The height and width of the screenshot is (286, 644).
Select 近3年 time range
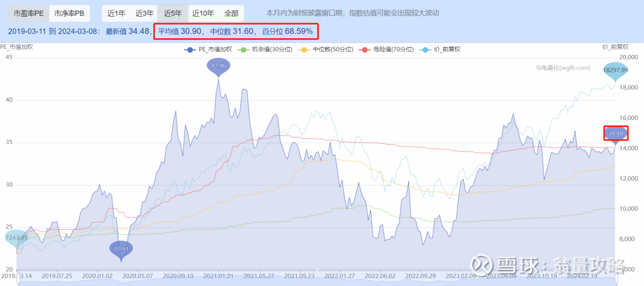[x=144, y=13]
